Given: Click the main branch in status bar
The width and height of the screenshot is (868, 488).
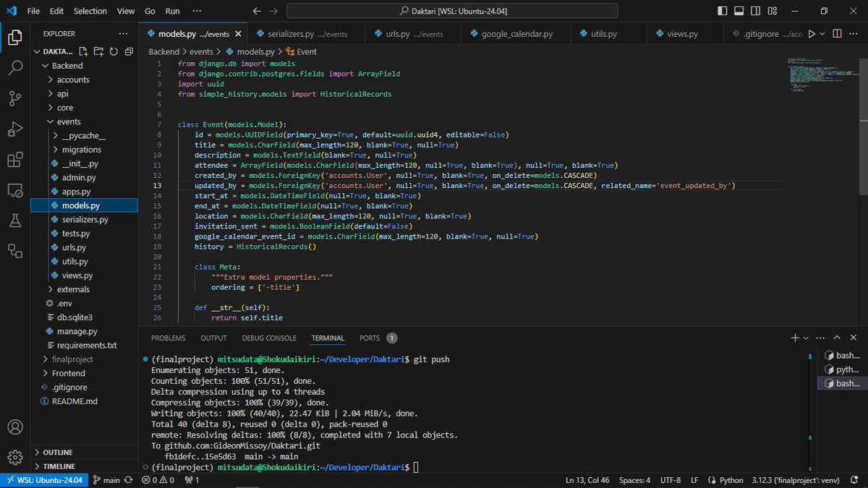Looking at the screenshot, I should (x=106, y=480).
